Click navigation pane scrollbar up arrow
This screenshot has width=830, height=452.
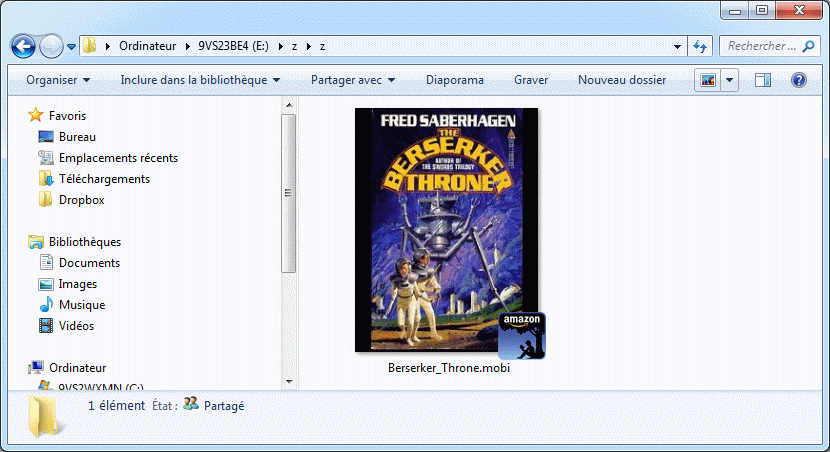[288, 105]
